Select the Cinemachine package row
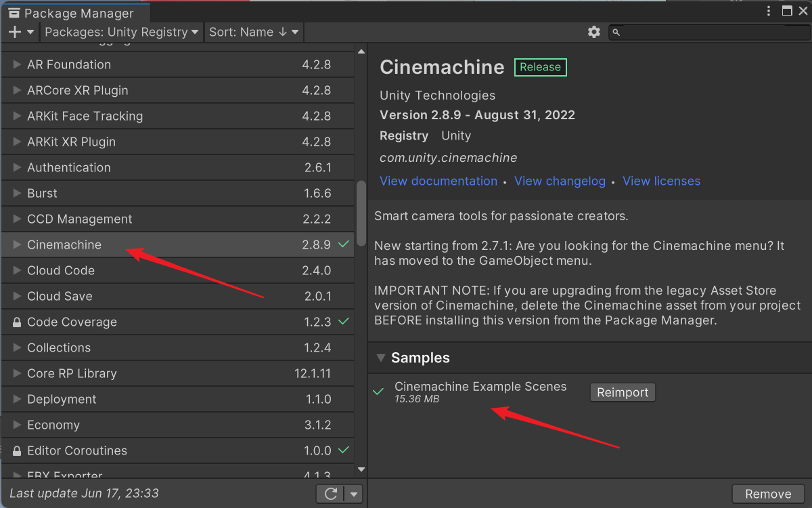 (177, 245)
